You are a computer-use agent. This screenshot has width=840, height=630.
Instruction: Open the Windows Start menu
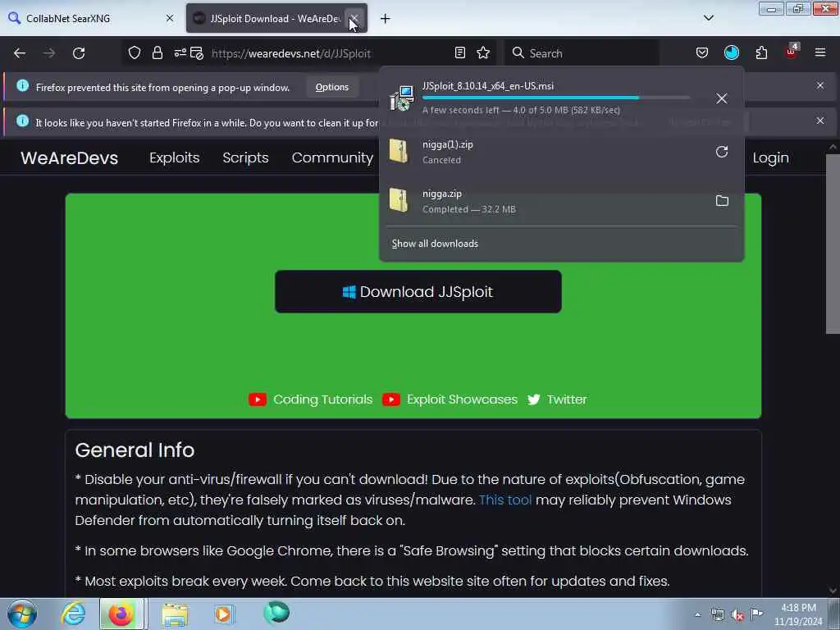[x=22, y=614]
